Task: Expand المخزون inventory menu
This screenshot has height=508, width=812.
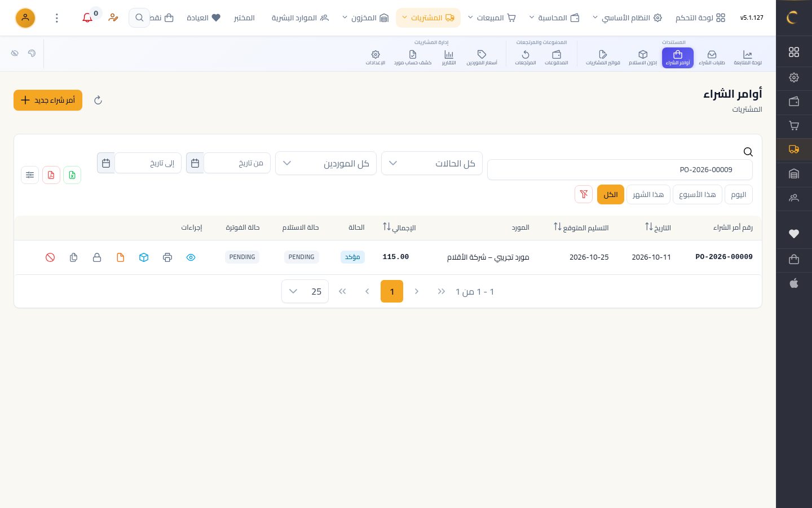Action: [x=365, y=18]
